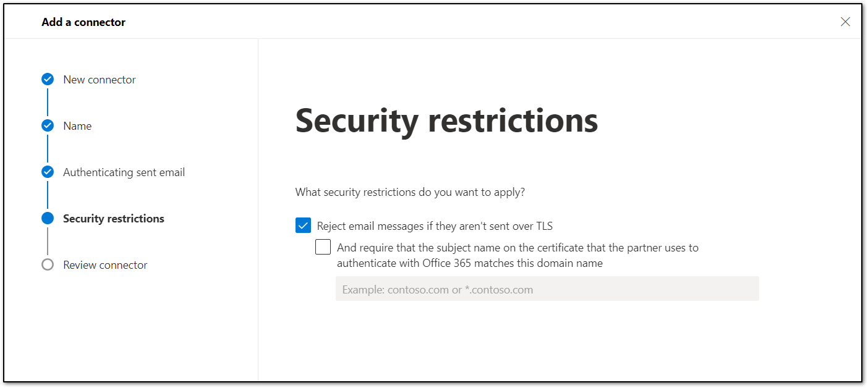The width and height of the screenshot is (868, 388).
Task: Click the checkmark icon beside New connector
Action: click(48, 79)
